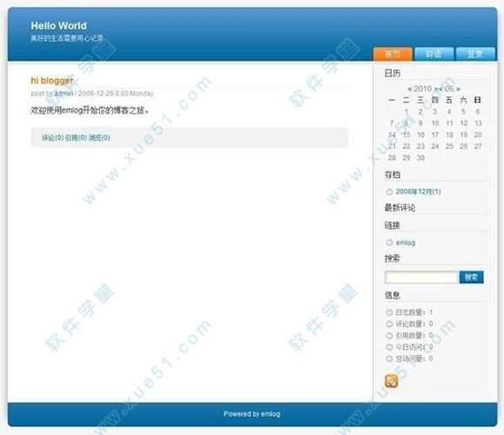Click bullet icon beside emlog link
The image size is (504, 435).
(389, 243)
